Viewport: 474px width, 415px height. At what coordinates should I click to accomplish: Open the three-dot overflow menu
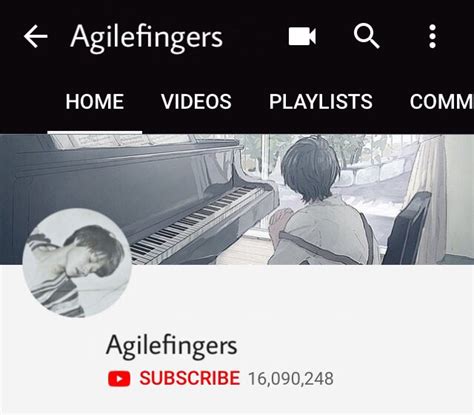click(x=432, y=36)
